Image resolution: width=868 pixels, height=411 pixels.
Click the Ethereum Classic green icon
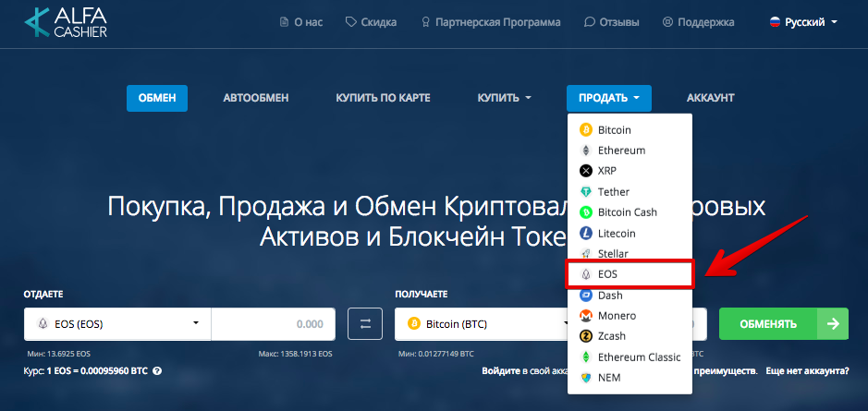586,357
